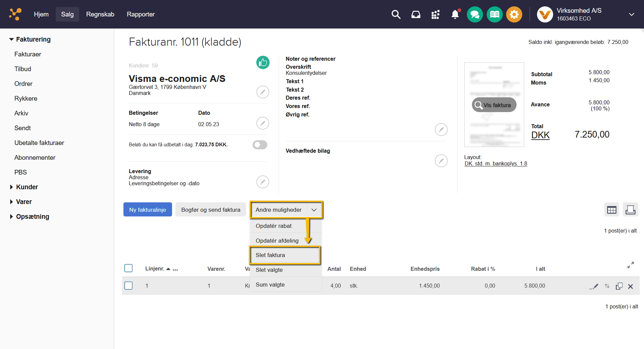The image size is (644, 349).
Task: Choose Opdatér rabat from menu
Action: click(x=286, y=226)
